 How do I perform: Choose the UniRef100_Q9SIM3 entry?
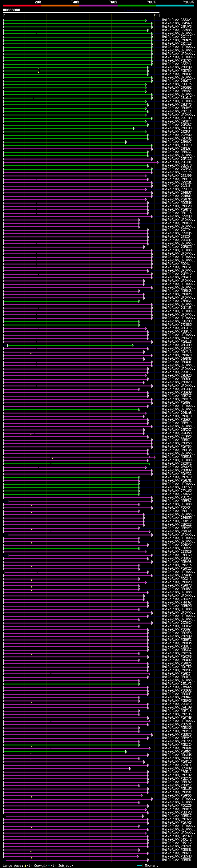tap(177, 118)
